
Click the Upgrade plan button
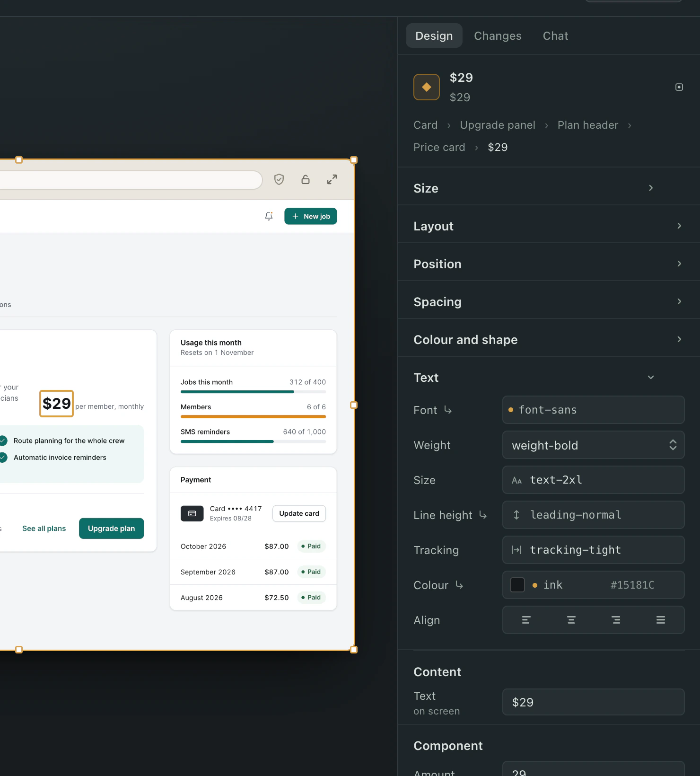point(112,529)
